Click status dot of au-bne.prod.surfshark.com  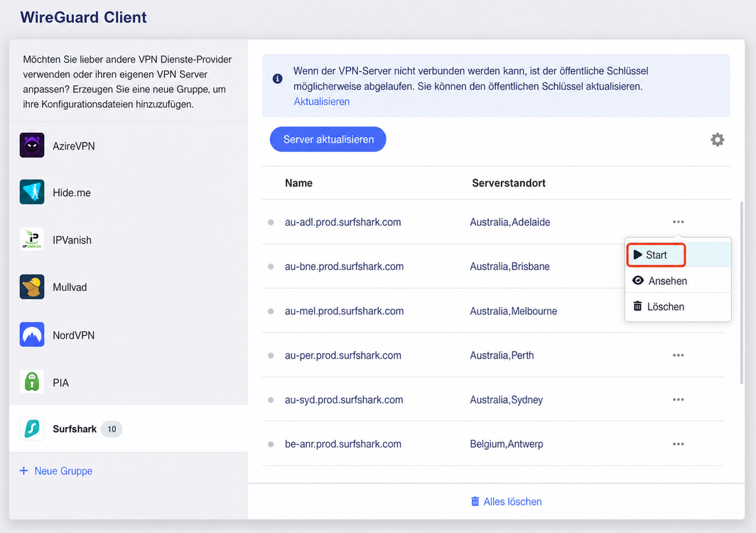(x=271, y=266)
